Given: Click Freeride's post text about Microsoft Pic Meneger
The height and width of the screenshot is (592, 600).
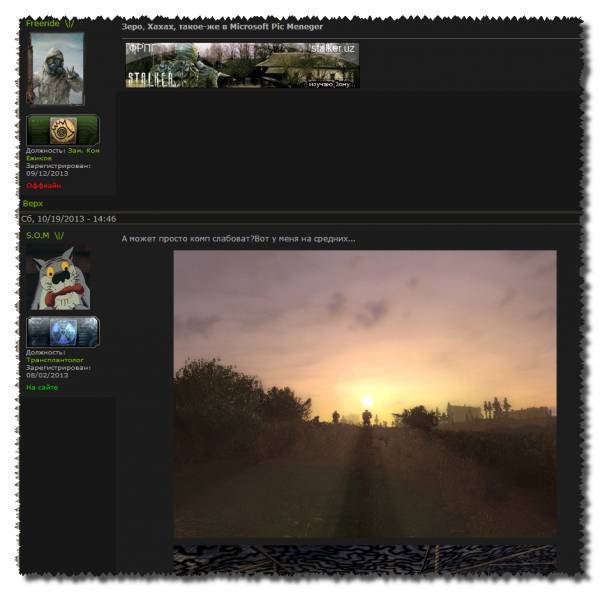Looking at the screenshot, I should point(221,26).
